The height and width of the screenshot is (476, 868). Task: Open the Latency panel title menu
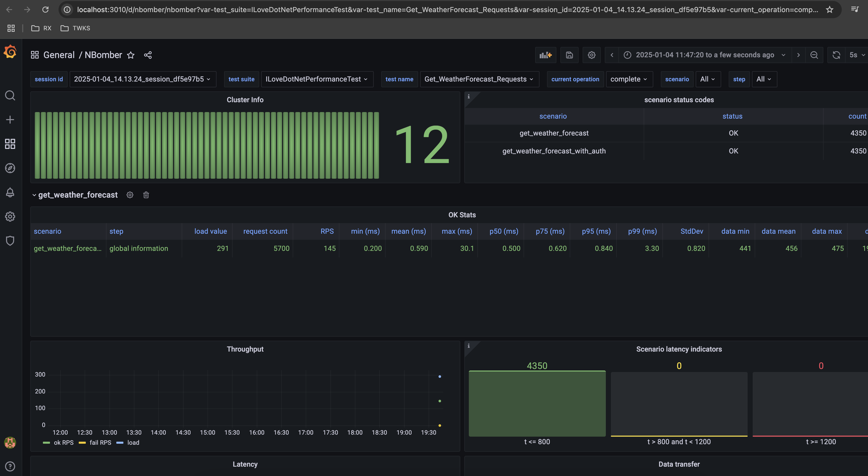coord(245,464)
